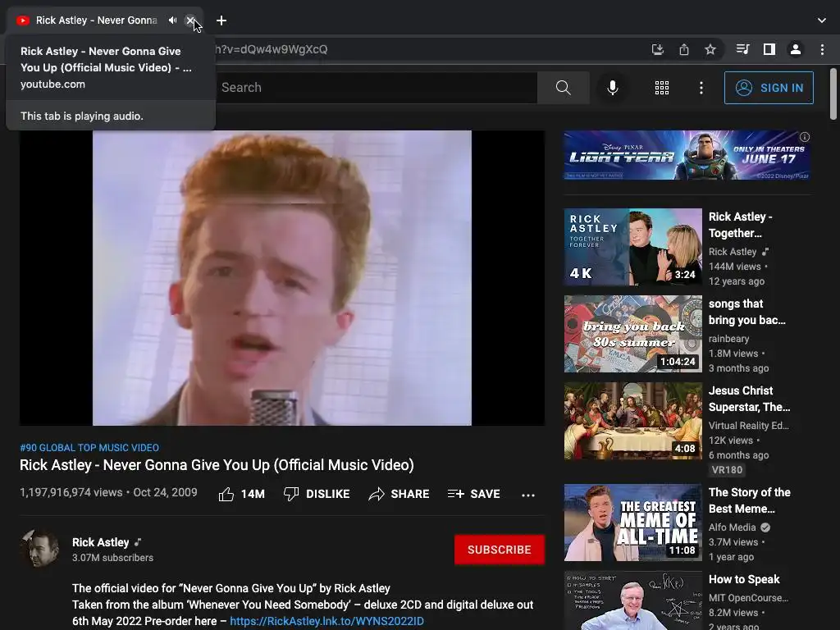Toggle the browser side panel icon
The image size is (840, 630).
[769, 49]
